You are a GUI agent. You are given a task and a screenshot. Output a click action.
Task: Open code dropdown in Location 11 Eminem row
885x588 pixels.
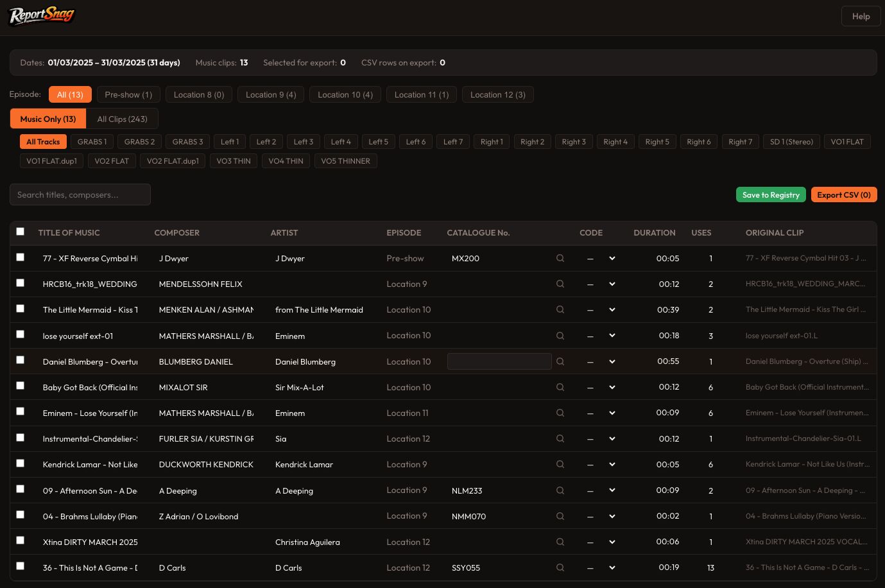click(x=601, y=413)
